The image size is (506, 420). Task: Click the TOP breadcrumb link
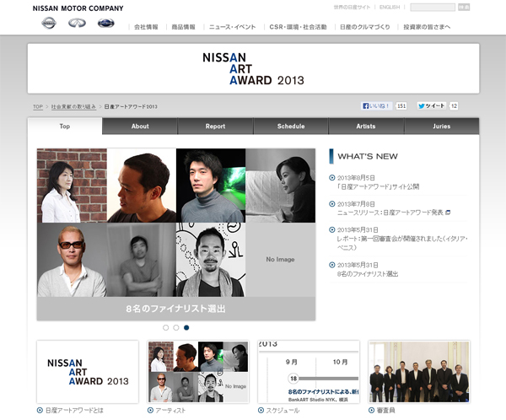pyautogui.click(x=38, y=106)
